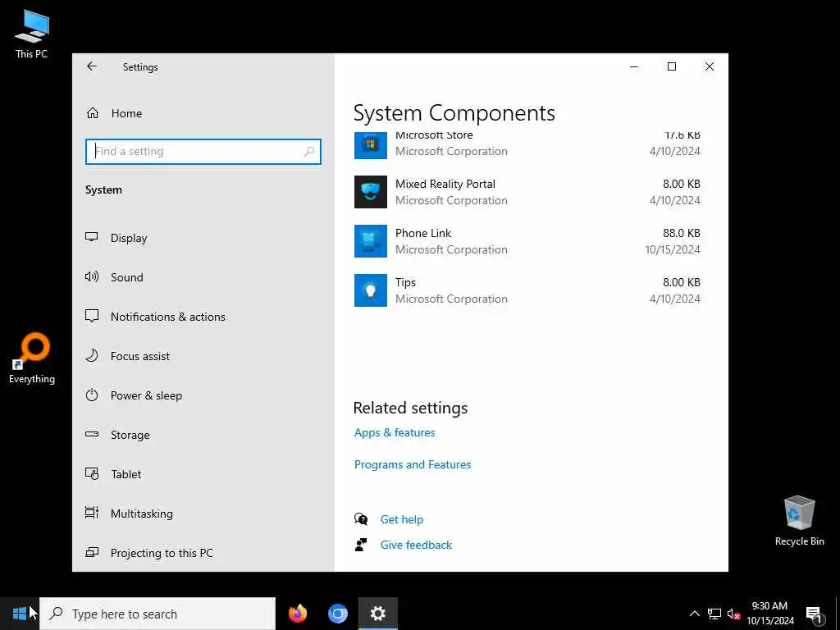
Task: Minimize the Settings window
Action: point(634,66)
